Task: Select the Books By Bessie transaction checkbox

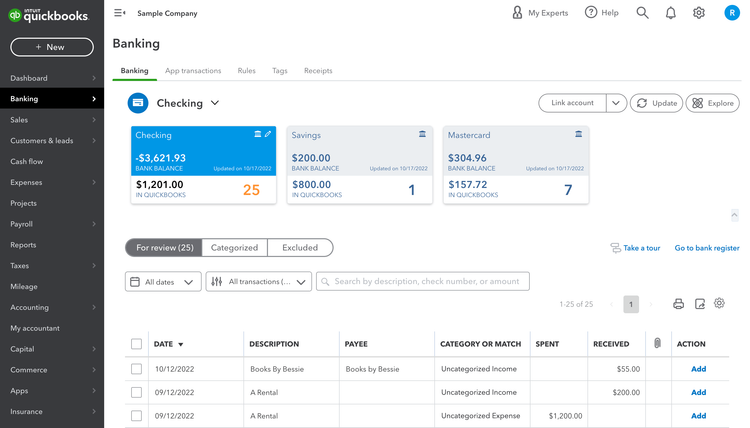Action: (x=136, y=369)
